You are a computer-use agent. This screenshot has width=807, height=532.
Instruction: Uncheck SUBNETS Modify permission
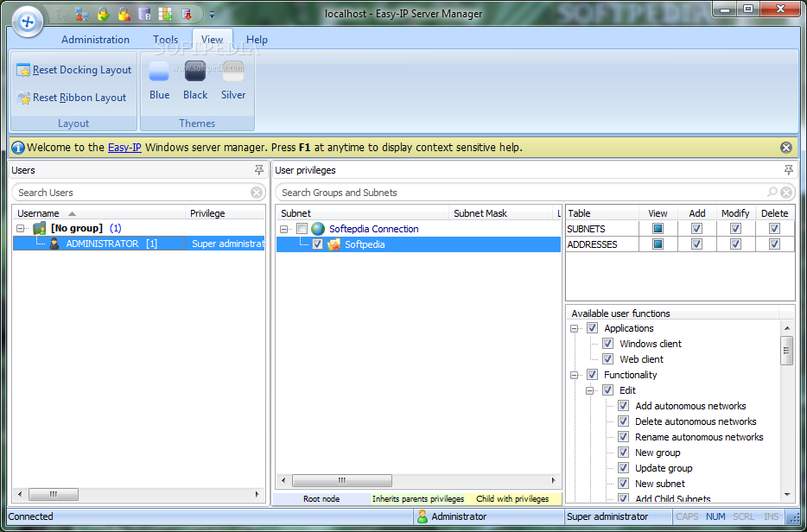pyautogui.click(x=735, y=229)
